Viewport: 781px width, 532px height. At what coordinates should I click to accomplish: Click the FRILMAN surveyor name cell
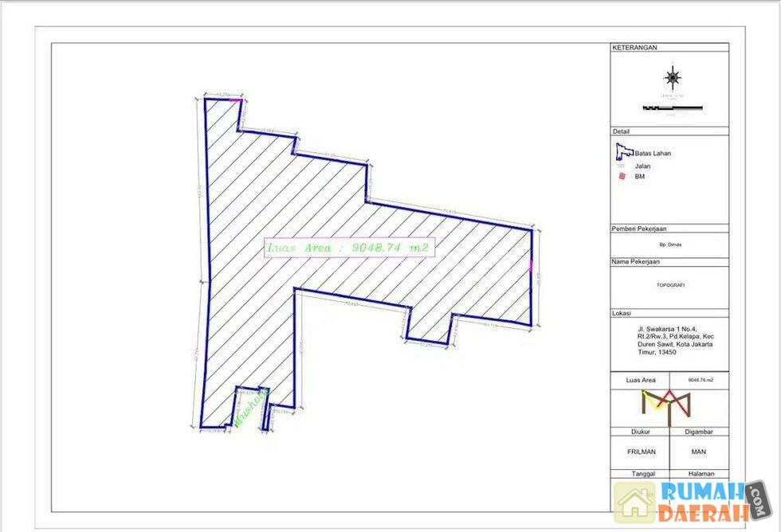pos(640,451)
